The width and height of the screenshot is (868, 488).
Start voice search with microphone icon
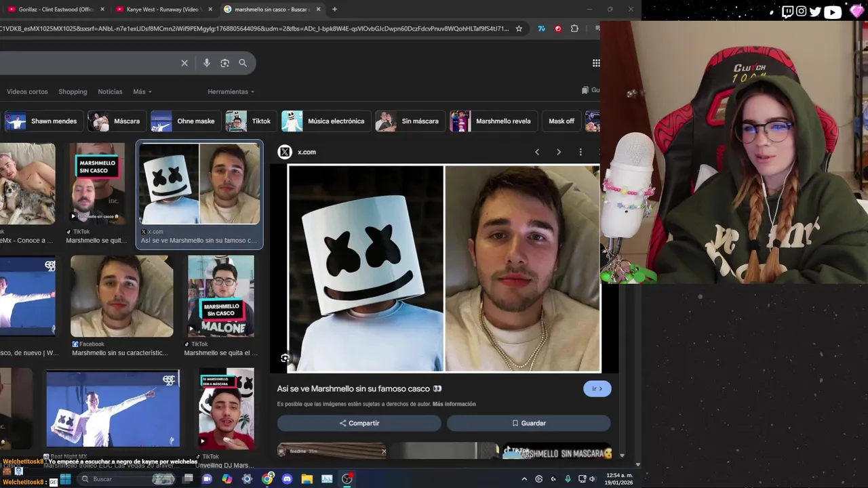coord(207,63)
